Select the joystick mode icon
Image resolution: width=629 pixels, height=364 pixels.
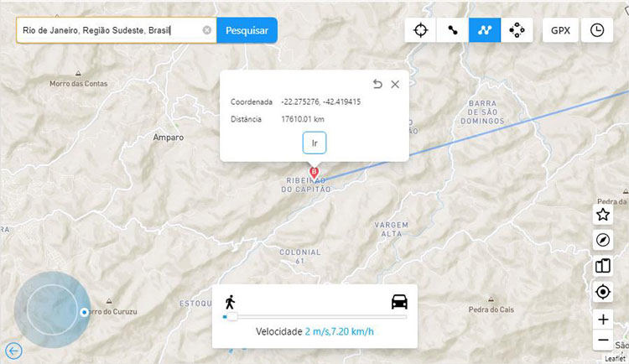(x=517, y=30)
